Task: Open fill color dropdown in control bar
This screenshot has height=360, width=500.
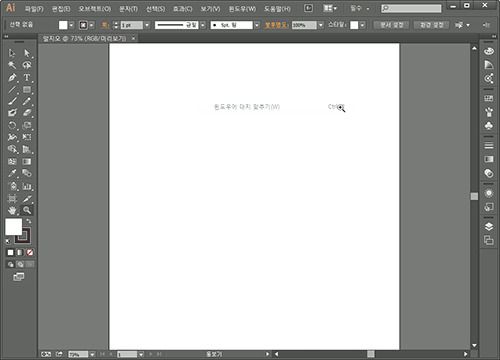Action: coord(71,25)
